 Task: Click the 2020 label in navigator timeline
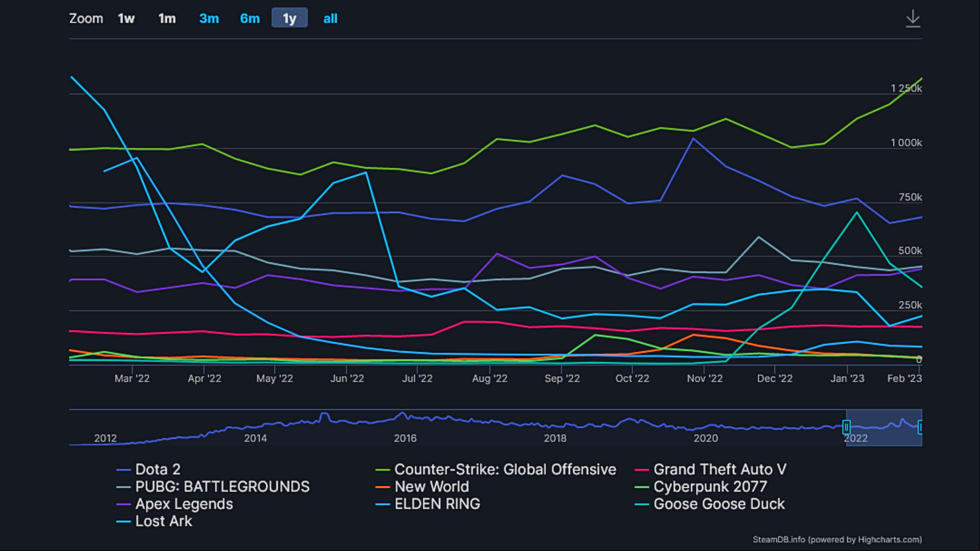click(x=706, y=438)
